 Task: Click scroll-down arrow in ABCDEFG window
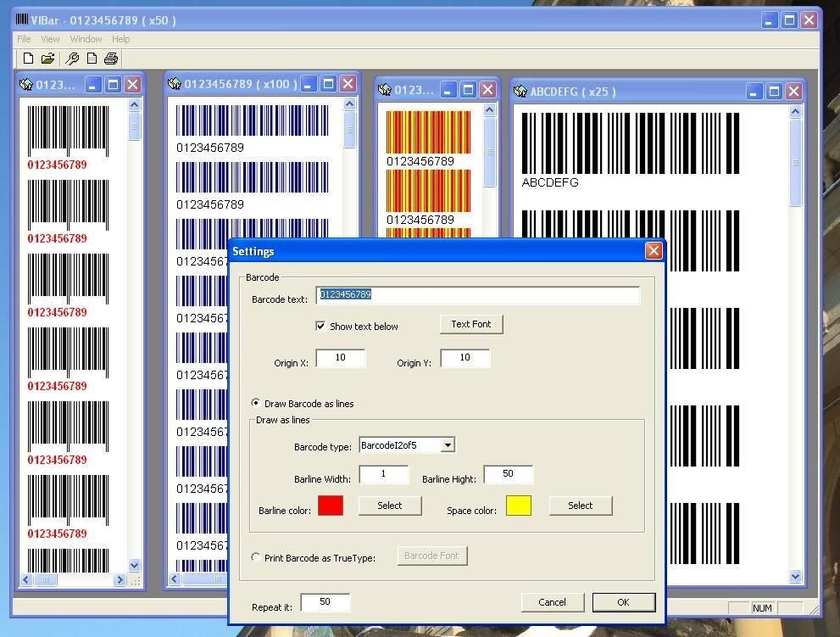(x=796, y=577)
